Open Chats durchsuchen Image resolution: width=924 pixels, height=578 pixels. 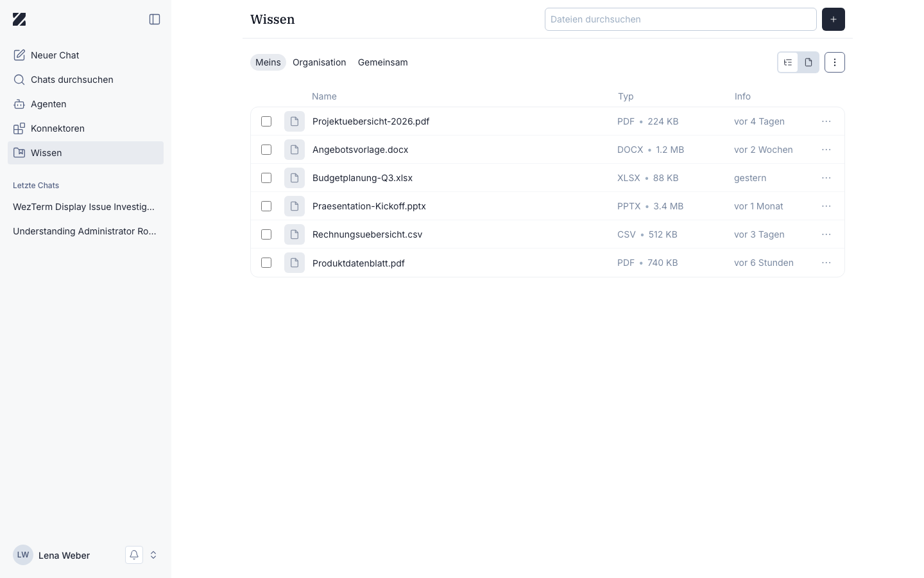(x=85, y=80)
